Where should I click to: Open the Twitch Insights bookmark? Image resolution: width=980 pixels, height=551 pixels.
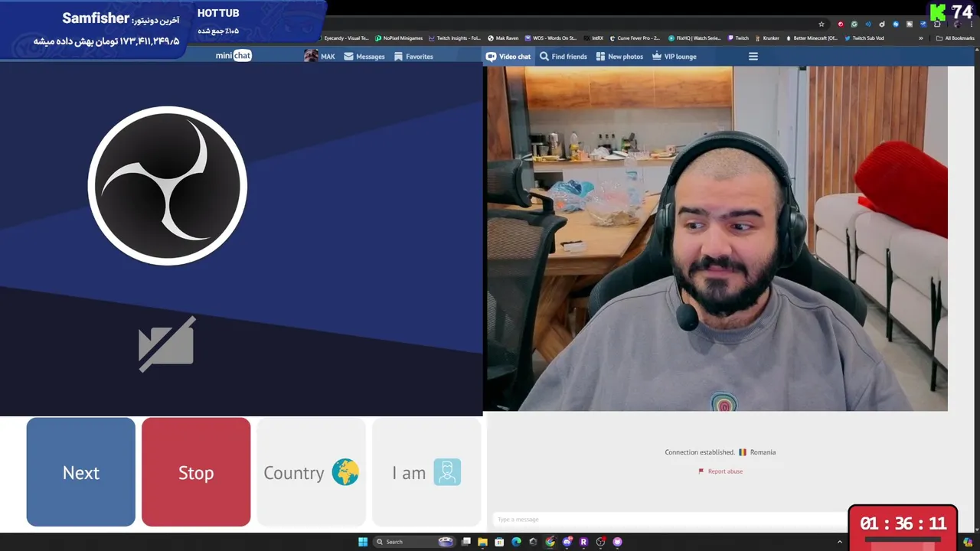pyautogui.click(x=455, y=38)
